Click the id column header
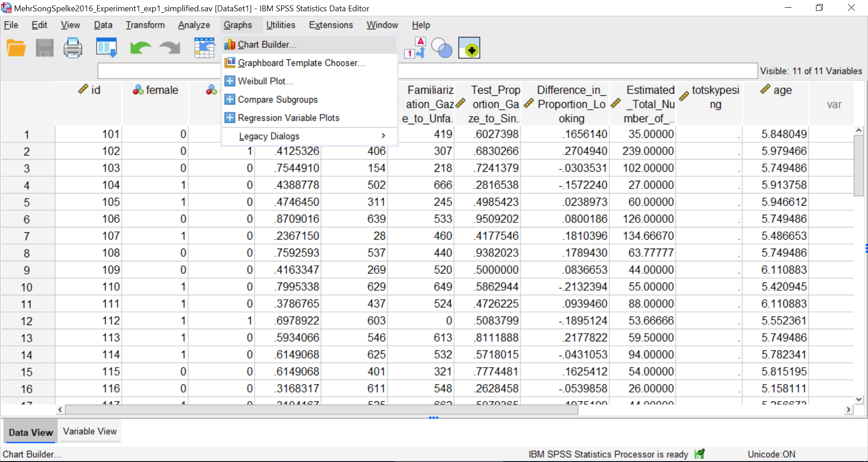Viewport: 868px width, 462px height. pyautogui.click(x=89, y=103)
